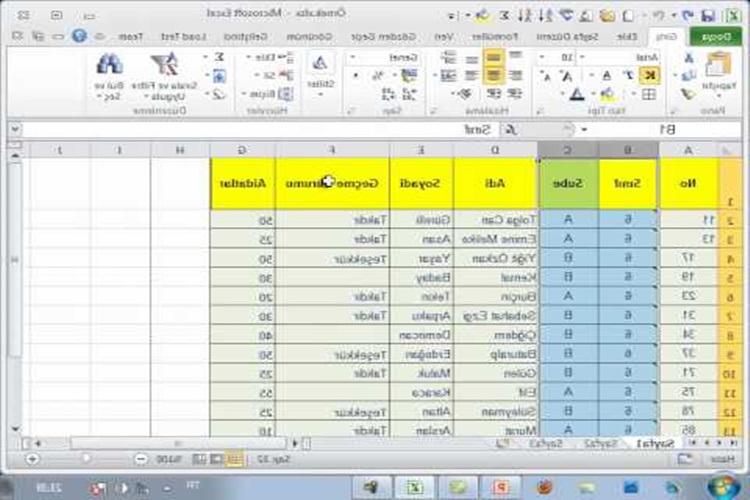
Task: Toggle Italic with the T button
Action: 629,76
